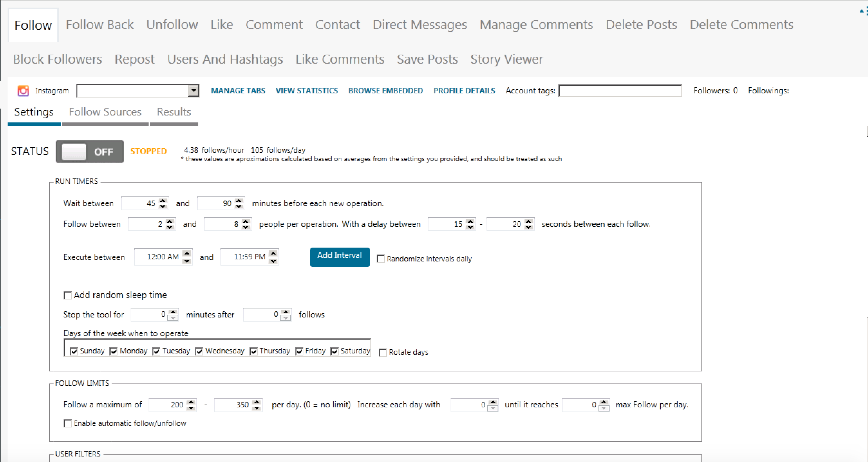868x462 pixels.
Task: Click the Account tags input field
Action: [x=620, y=91]
